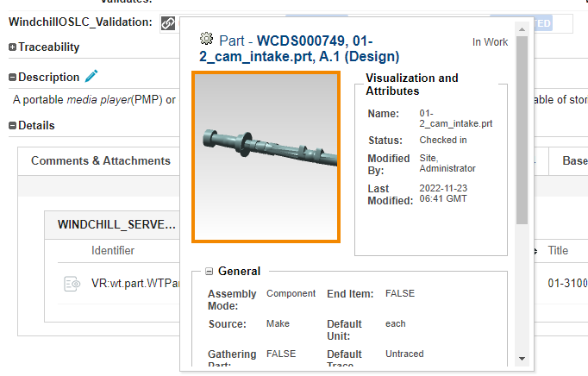This screenshot has width=588, height=376.
Task: Click the popup scrollbar up arrow
Action: (522, 29)
